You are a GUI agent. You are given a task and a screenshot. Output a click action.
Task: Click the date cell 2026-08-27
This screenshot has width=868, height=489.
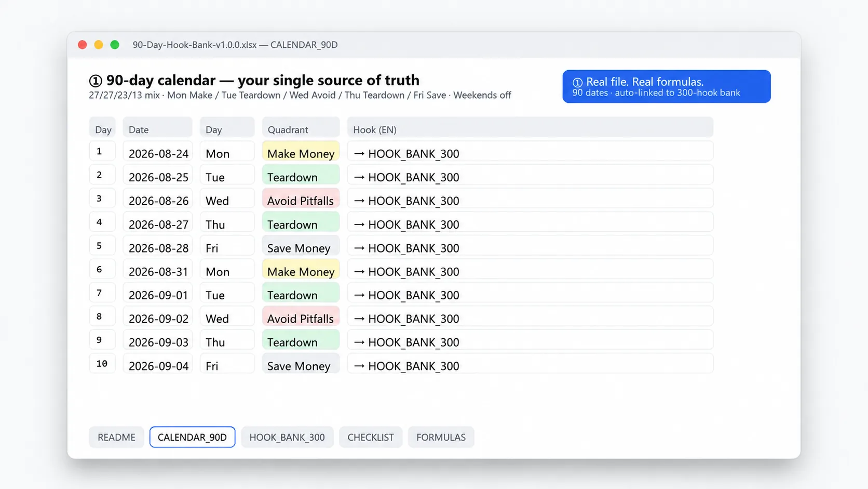tap(157, 222)
